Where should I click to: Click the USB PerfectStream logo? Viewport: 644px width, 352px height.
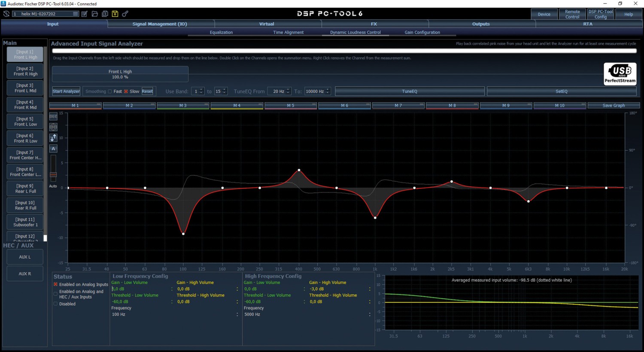pos(620,74)
